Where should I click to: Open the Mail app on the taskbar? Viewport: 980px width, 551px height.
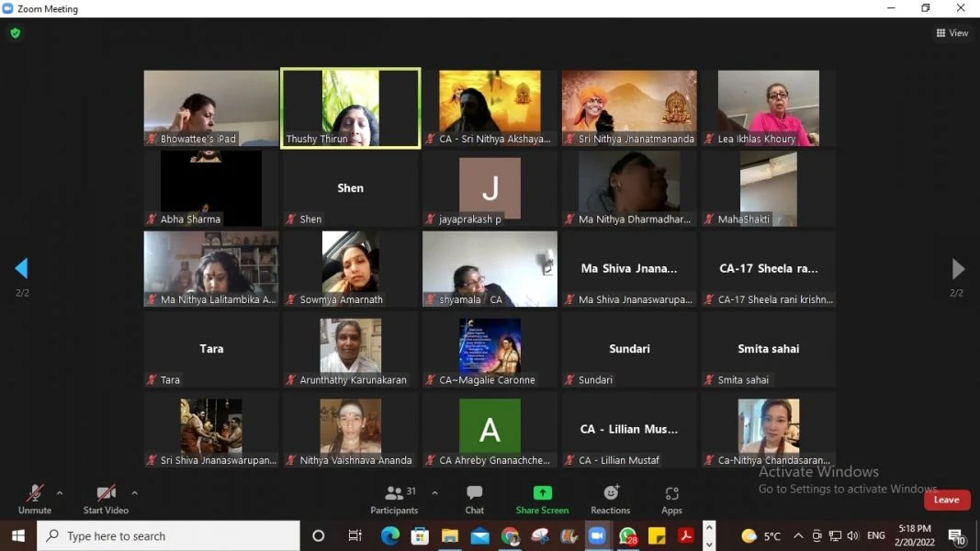click(x=480, y=536)
